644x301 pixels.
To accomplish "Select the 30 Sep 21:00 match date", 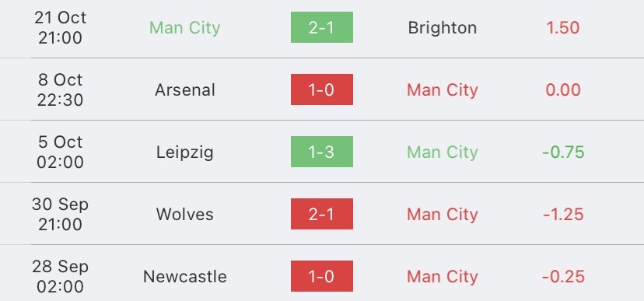I will tap(61, 214).
